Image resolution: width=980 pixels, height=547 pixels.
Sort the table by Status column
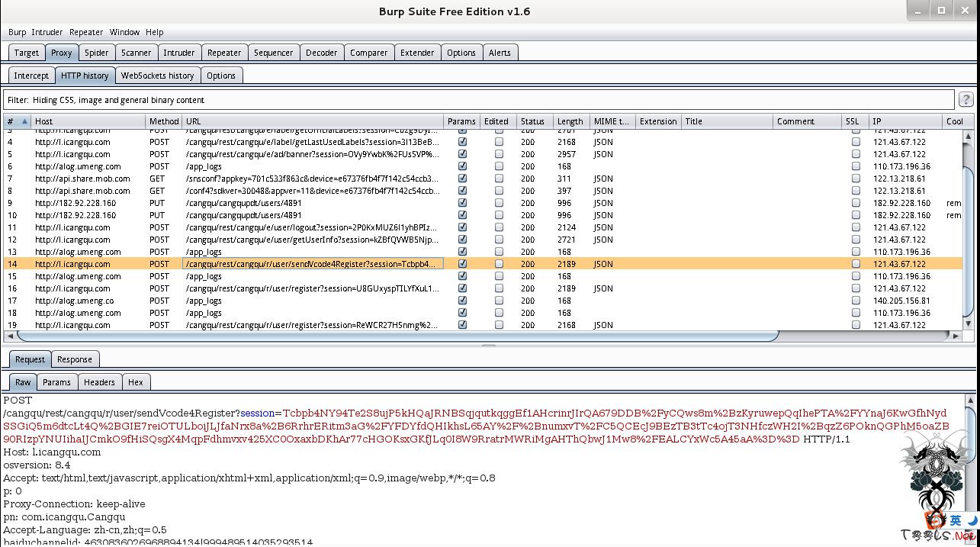(532, 121)
